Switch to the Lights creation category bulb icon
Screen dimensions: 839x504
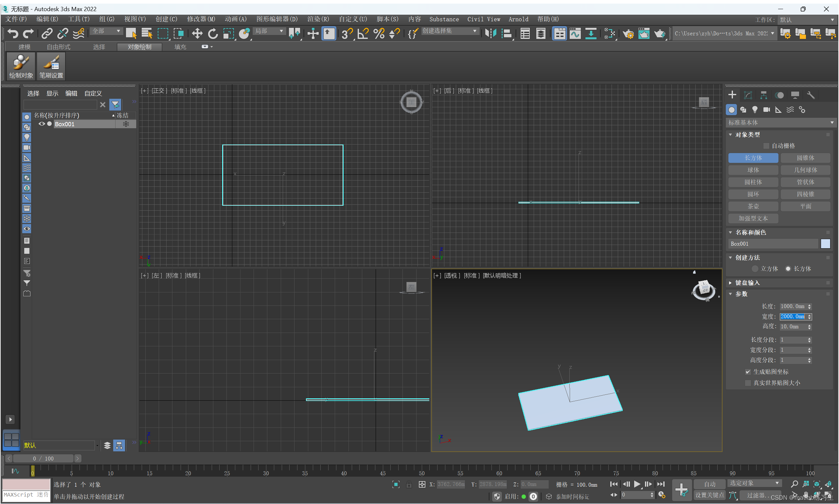[755, 109]
